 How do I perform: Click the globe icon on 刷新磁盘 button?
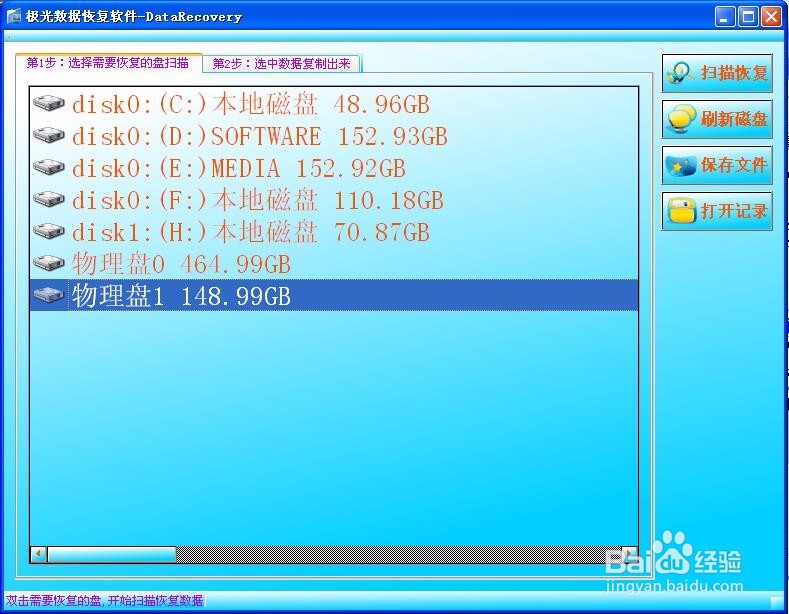681,119
